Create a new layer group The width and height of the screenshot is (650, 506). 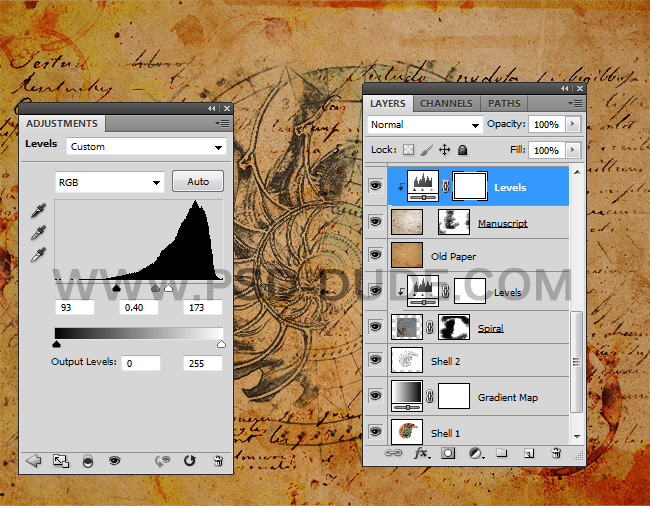pos(502,453)
